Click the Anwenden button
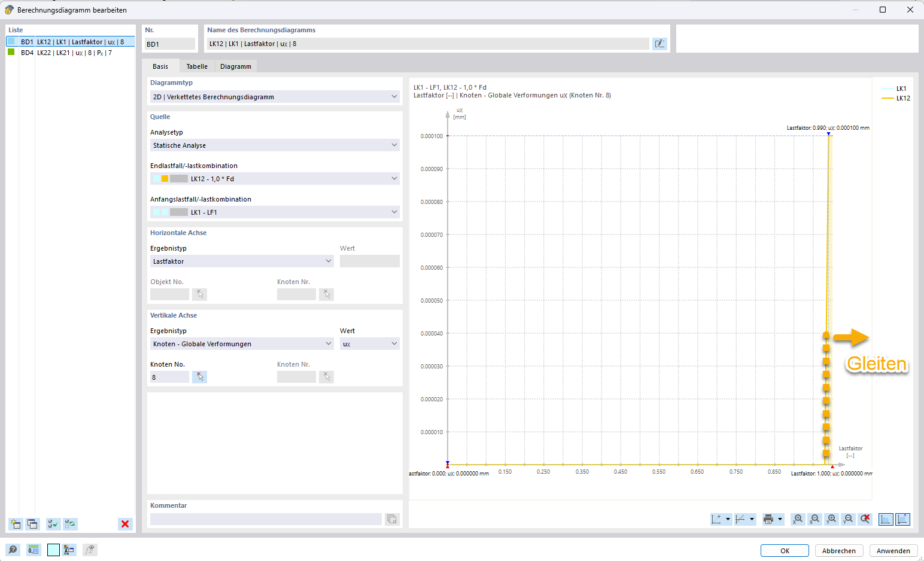Viewport: 924px width, 561px height. click(893, 551)
